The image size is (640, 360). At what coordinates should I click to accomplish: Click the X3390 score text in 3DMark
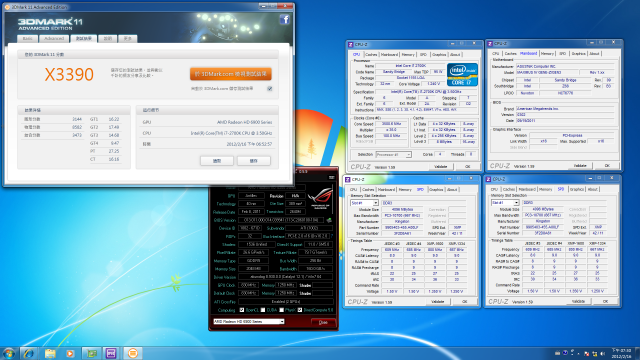click(x=69, y=74)
